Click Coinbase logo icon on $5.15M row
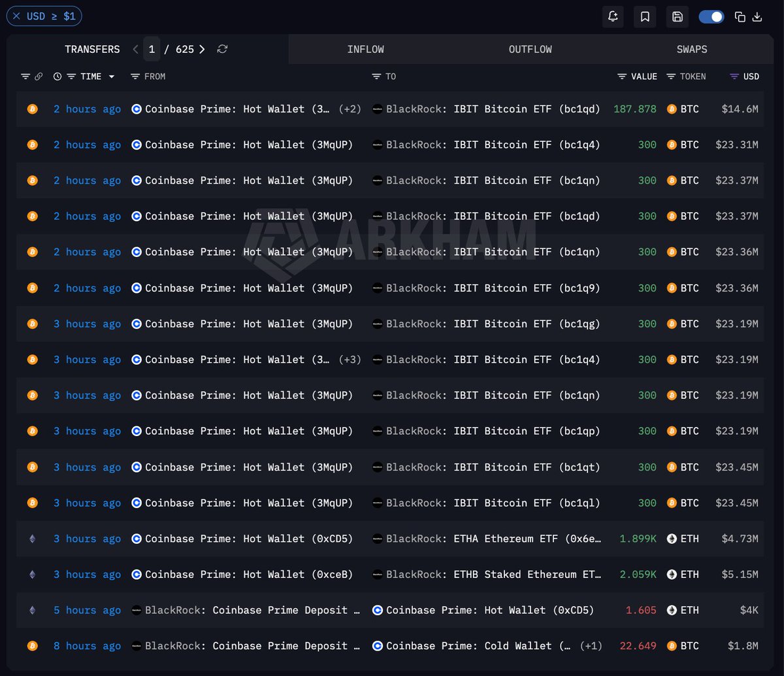Viewport: 784px width, 676px height. pyautogui.click(x=137, y=575)
